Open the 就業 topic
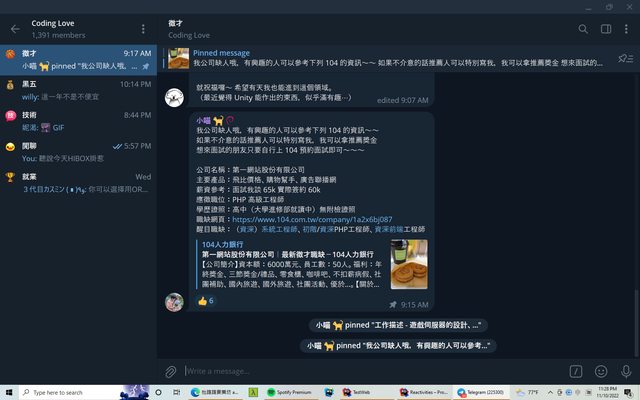This screenshot has height=400, width=640. 78,183
